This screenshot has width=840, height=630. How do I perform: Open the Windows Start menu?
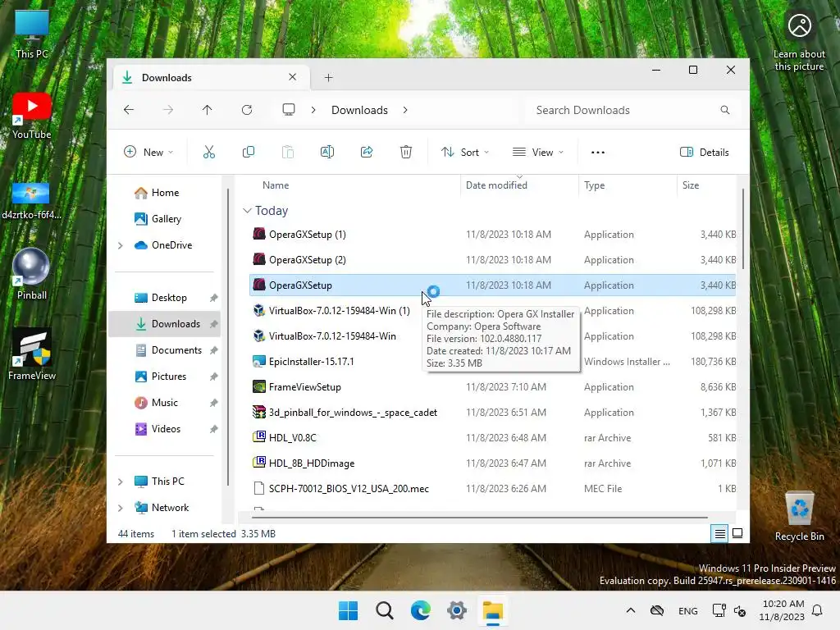348,610
